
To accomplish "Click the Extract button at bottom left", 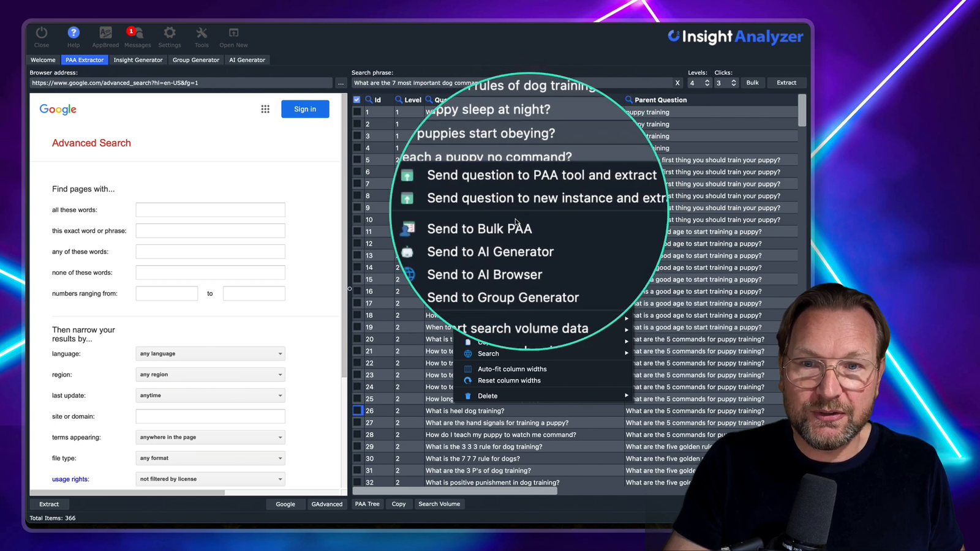I will tap(49, 504).
